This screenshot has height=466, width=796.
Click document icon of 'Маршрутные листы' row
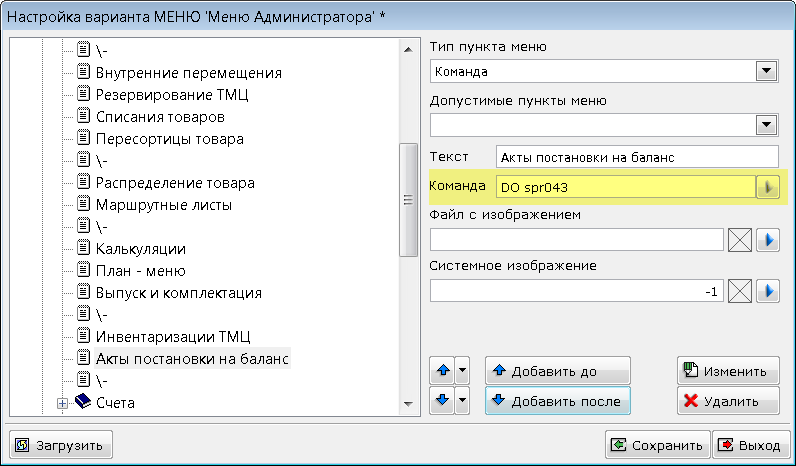click(83, 204)
